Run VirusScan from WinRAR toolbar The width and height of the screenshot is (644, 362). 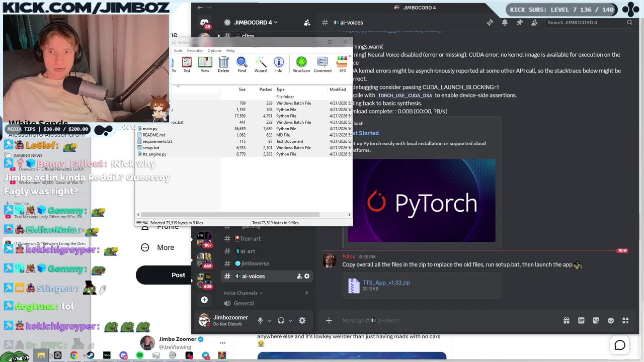(301, 64)
